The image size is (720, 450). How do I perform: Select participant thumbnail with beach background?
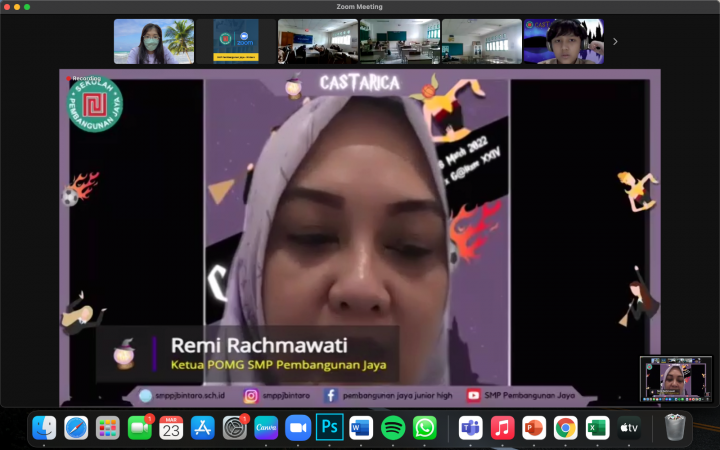point(153,42)
